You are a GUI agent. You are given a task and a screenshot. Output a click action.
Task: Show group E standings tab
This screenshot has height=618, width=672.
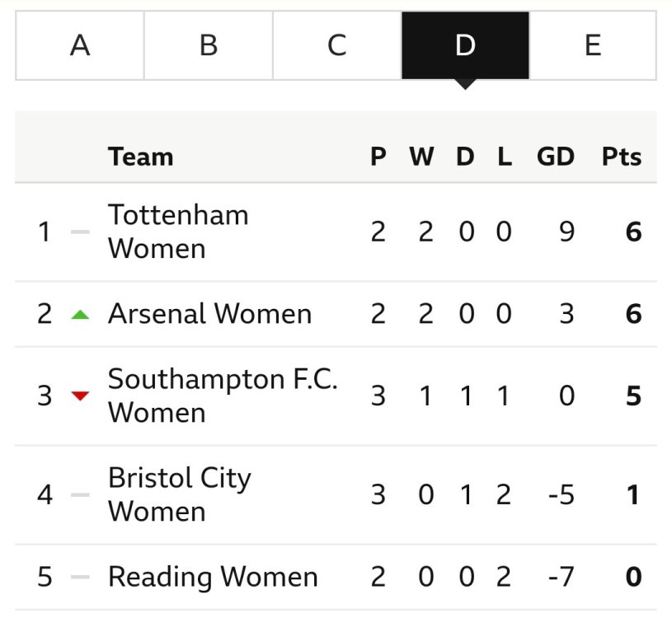pos(593,45)
